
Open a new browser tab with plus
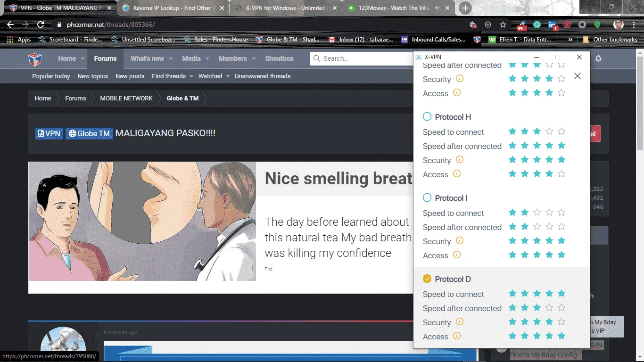coord(465,8)
